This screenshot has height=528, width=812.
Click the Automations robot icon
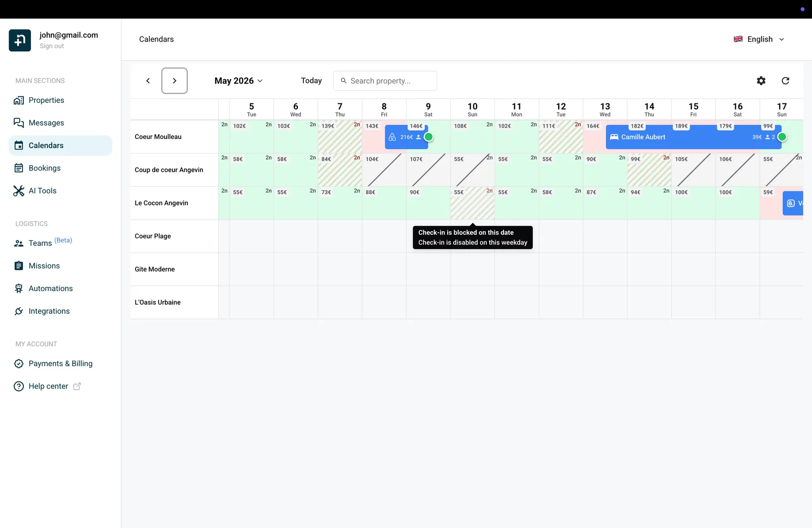tap(19, 289)
